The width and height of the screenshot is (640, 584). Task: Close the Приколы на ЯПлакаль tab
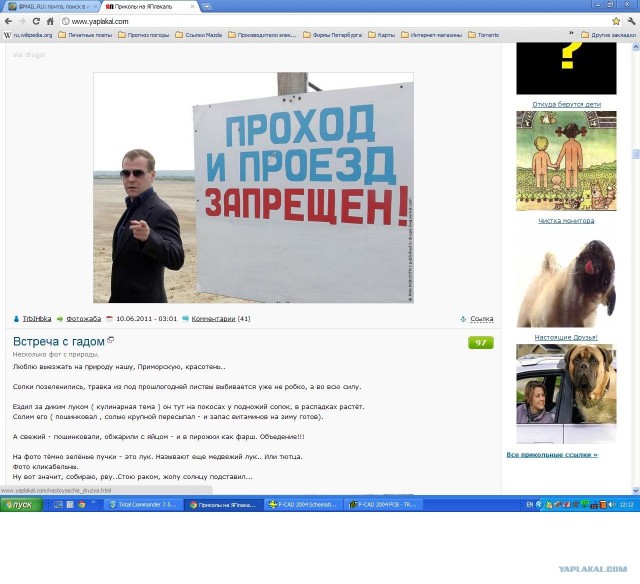point(193,7)
